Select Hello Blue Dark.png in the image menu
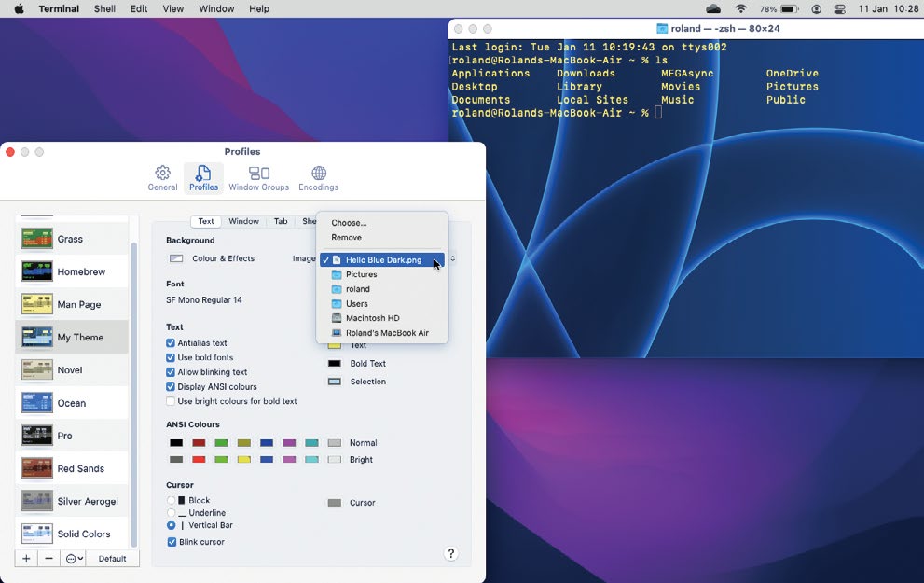This screenshot has height=583, width=924. (x=382, y=260)
